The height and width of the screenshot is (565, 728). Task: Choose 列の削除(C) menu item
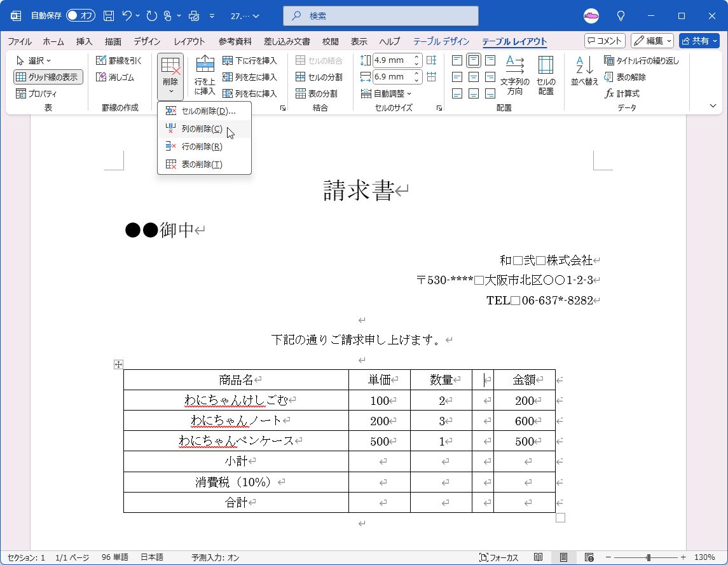click(x=204, y=128)
